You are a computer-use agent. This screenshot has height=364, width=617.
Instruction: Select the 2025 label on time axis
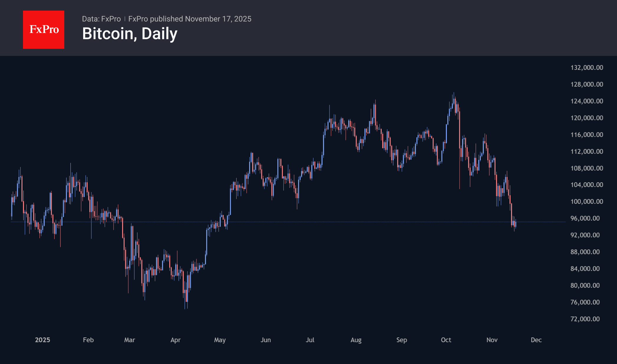[42, 340]
